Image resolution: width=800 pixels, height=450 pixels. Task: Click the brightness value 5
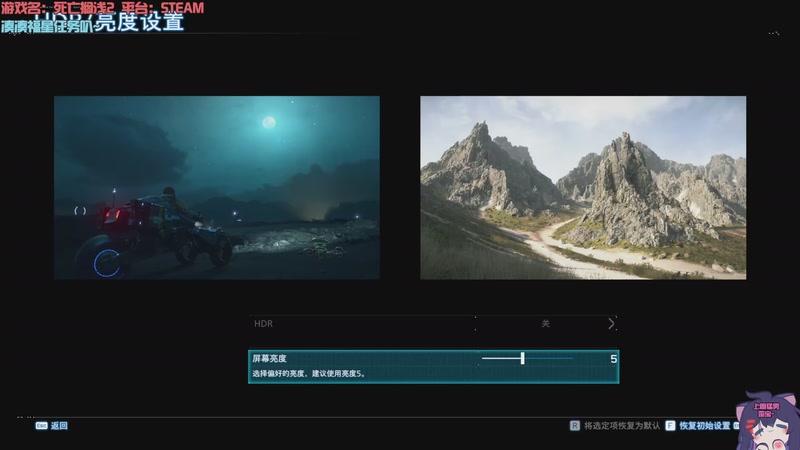click(613, 359)
